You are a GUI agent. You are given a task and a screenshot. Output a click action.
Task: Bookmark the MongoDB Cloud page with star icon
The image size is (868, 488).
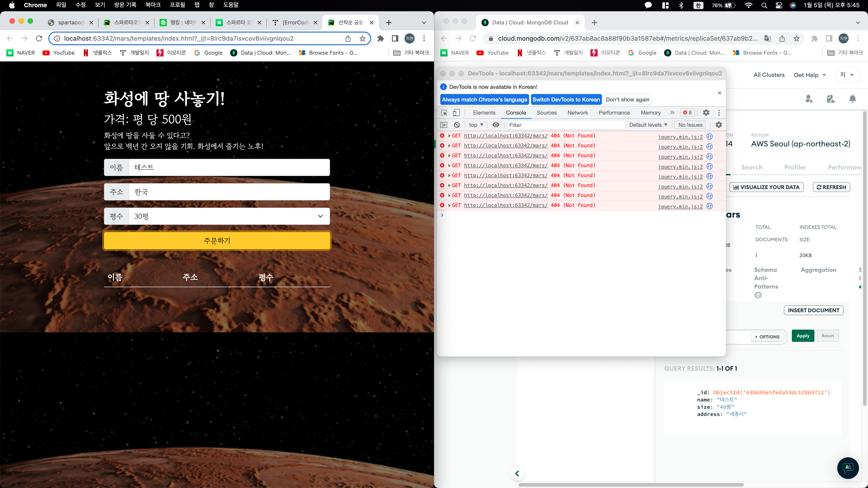796,38
